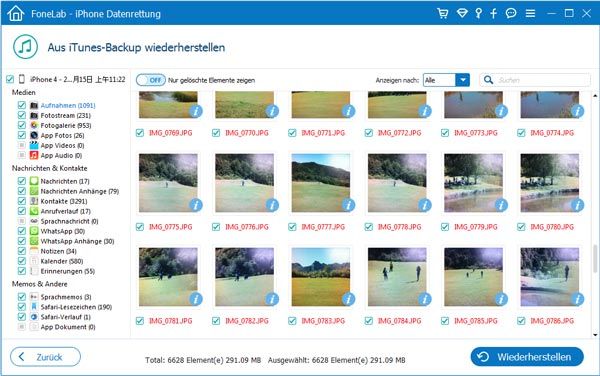Viewport: 600px width, 376px height.
Task: Click the key register icon
Action: (478, 14)
